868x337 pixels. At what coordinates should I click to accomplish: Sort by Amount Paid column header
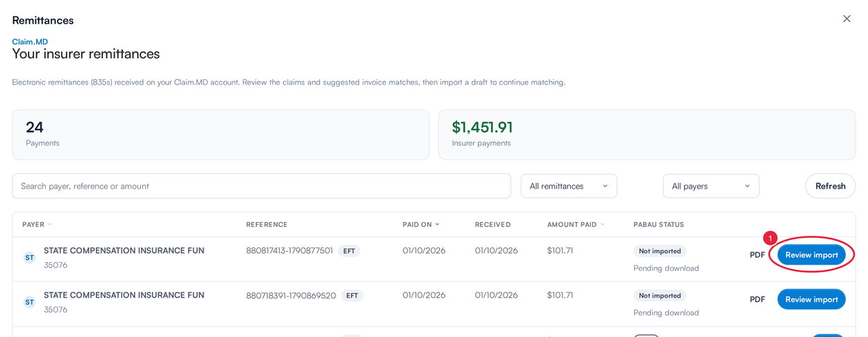[x=576, y=225]
